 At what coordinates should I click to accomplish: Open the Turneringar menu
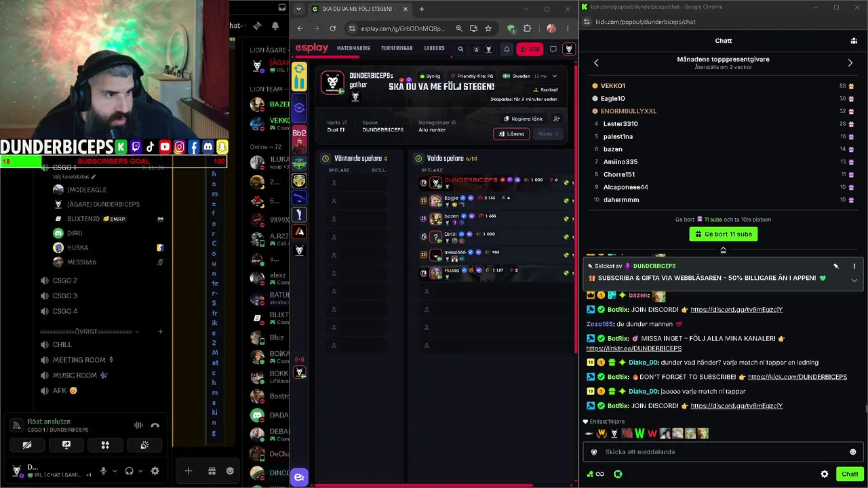pyautogui.click(x=397, y=49)
